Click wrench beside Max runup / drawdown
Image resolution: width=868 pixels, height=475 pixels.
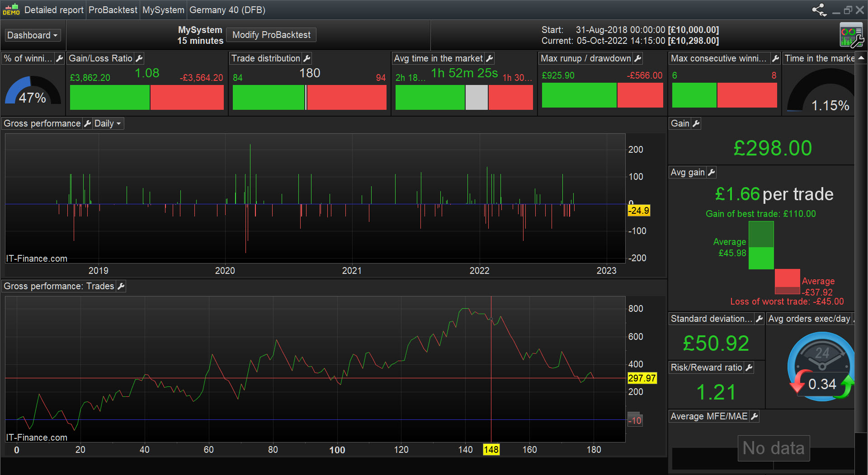pos(637,58)
